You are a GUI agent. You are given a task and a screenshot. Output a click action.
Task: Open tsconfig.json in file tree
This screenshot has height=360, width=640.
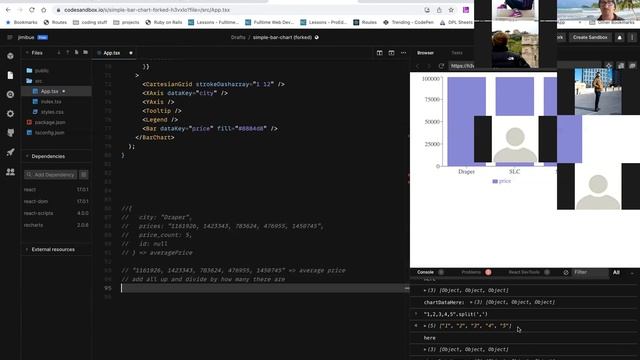click(49, 133)
